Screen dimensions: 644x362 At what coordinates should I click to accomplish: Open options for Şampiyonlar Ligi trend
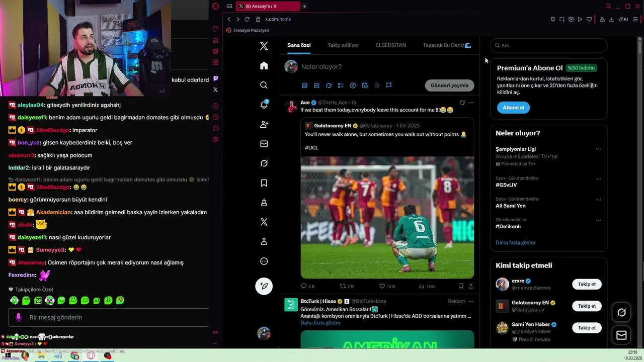[x=598, y=149]
